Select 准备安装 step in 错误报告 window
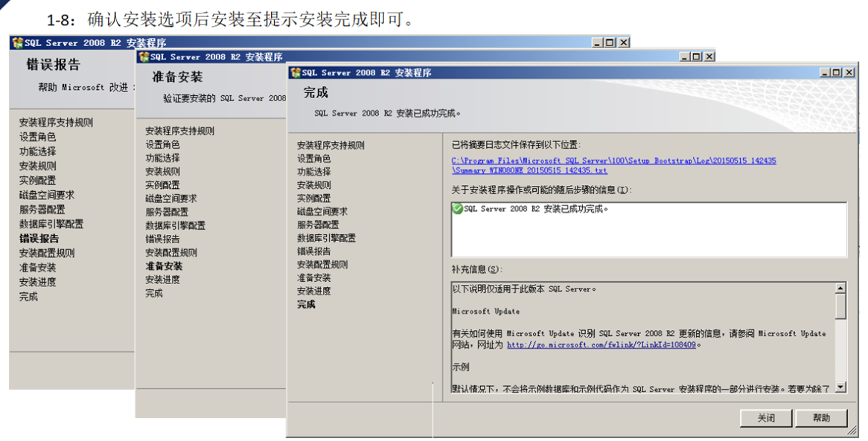 (37, 268)
